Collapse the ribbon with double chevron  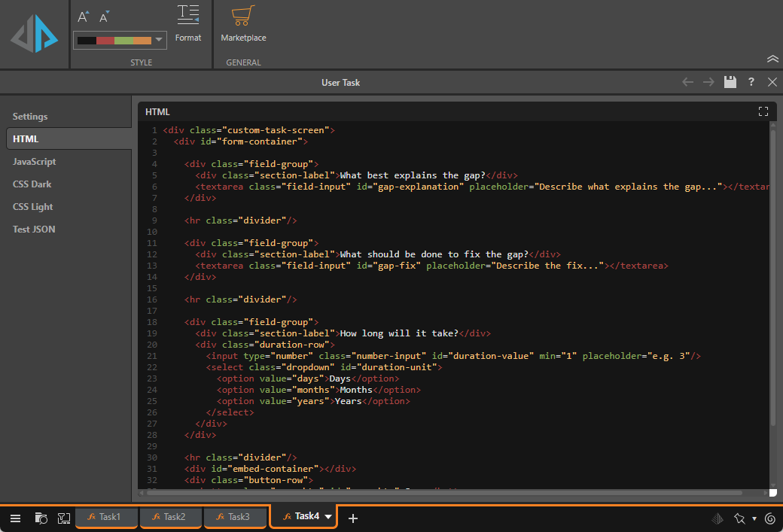pos(772,59)
